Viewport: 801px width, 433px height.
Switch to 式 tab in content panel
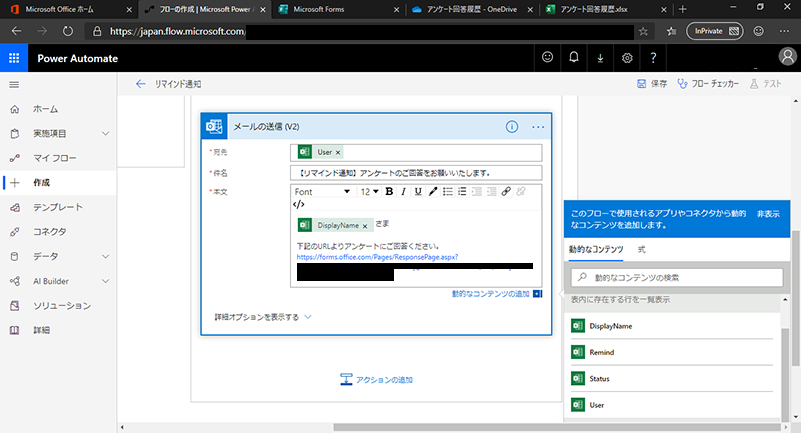coord(642,249)
